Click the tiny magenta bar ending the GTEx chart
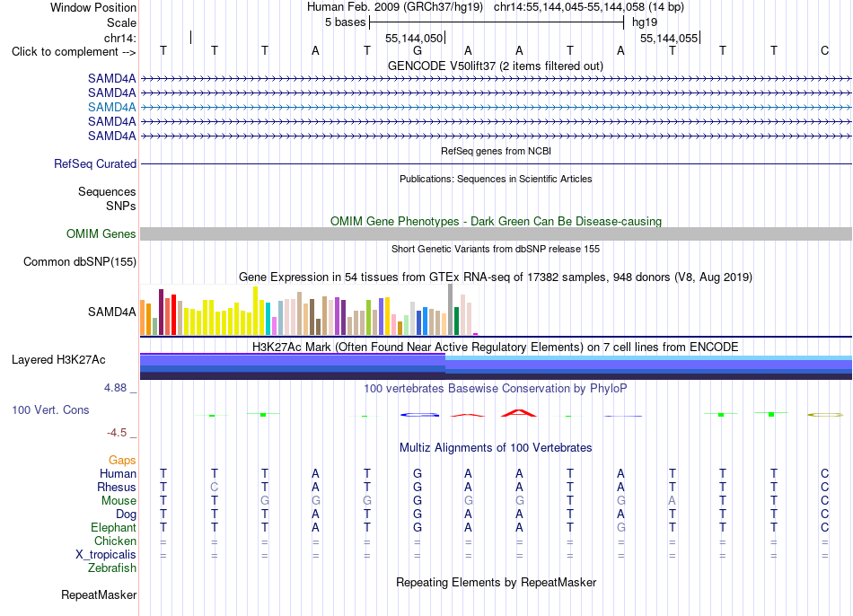853x616 pixels. pos(475,333)
